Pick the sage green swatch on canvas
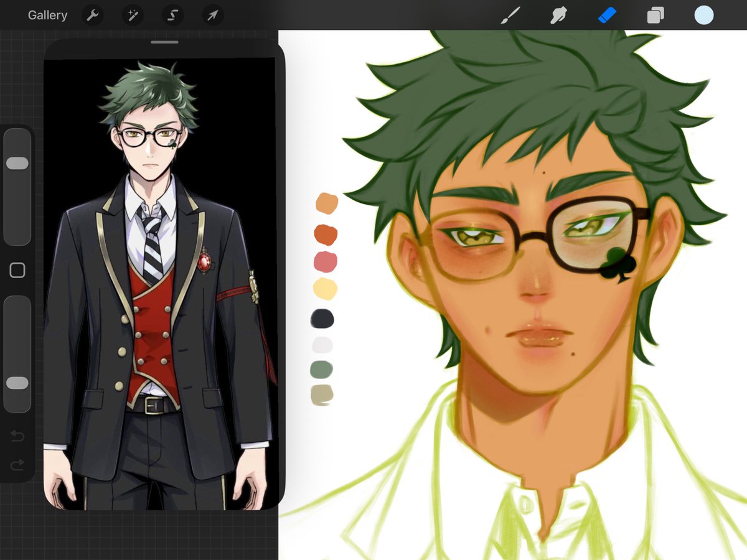This screenshot has width=747, height=560. point(321,369)
